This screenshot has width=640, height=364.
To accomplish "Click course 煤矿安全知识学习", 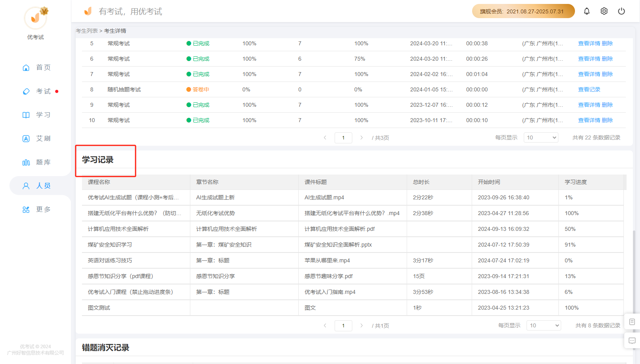I will [x=110, y=245].
